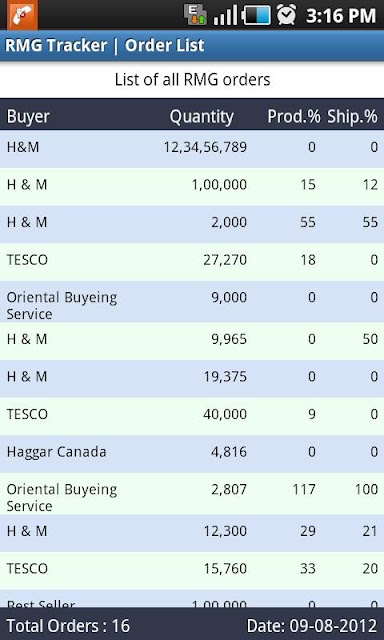
Task: Tap the signal strength bars icon
Action: point(225,15)
